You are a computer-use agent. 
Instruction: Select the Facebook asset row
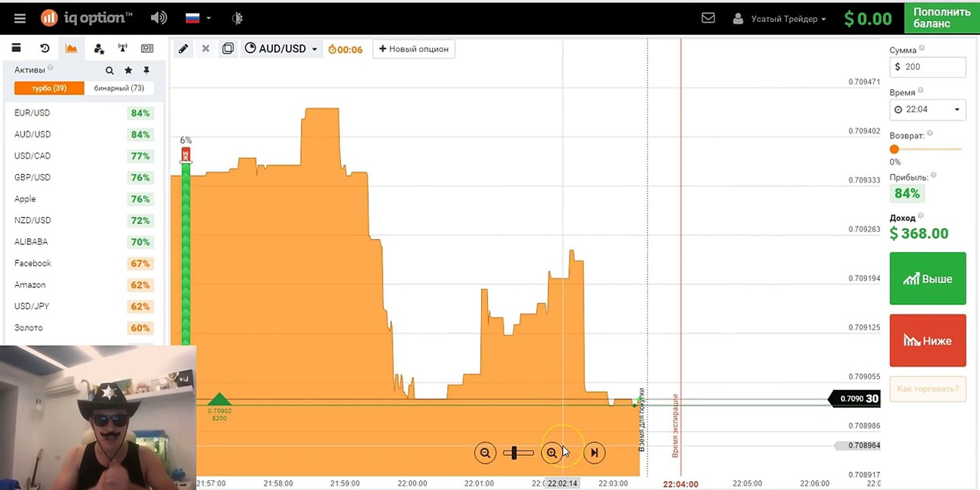coord(84,263)
